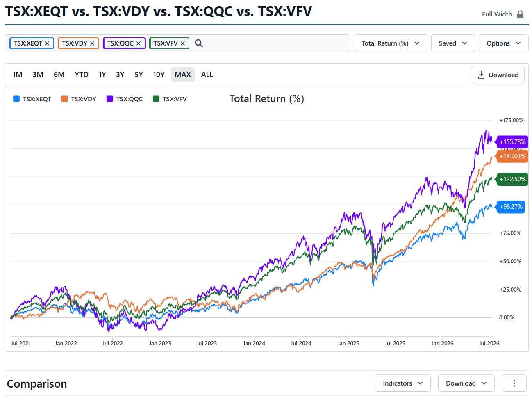This screenshot has width=532, height=397.
Task: Click the +143.03% VDY value label
Action: [x=512, y=156]
